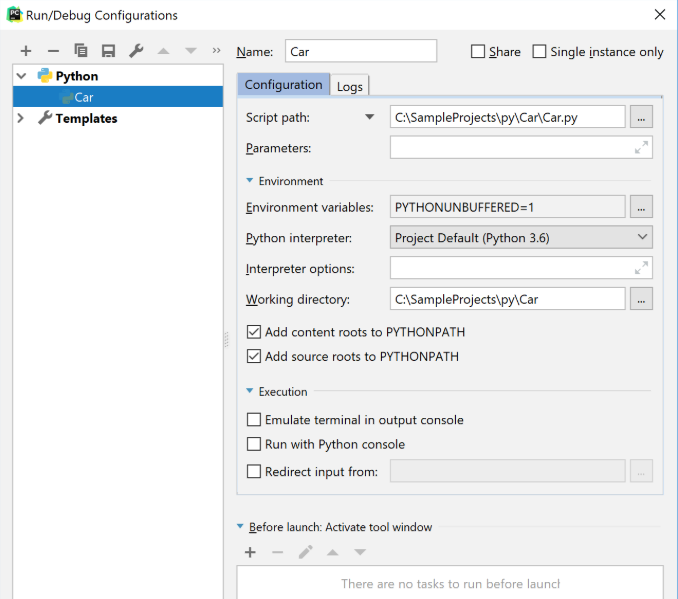The image size is (678, 599).
Task: Switch to the Logs tab
Action: [350, 86]
